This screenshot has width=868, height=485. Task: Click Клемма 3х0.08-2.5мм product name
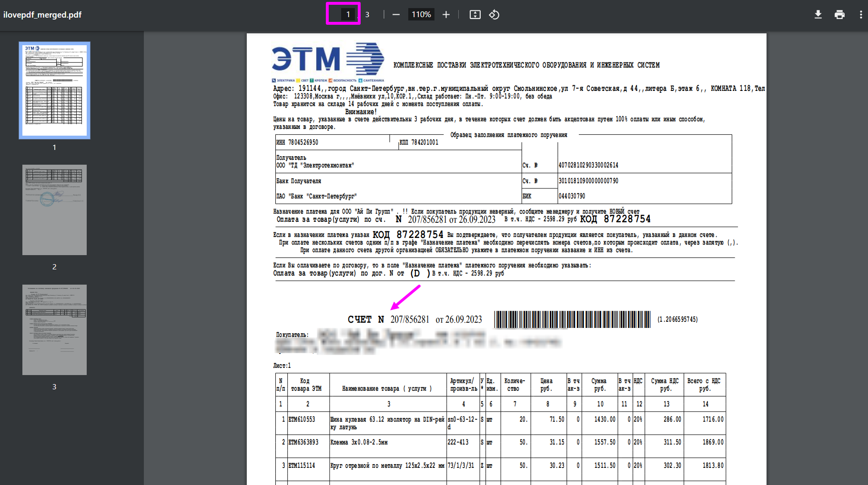click(359, 442)
